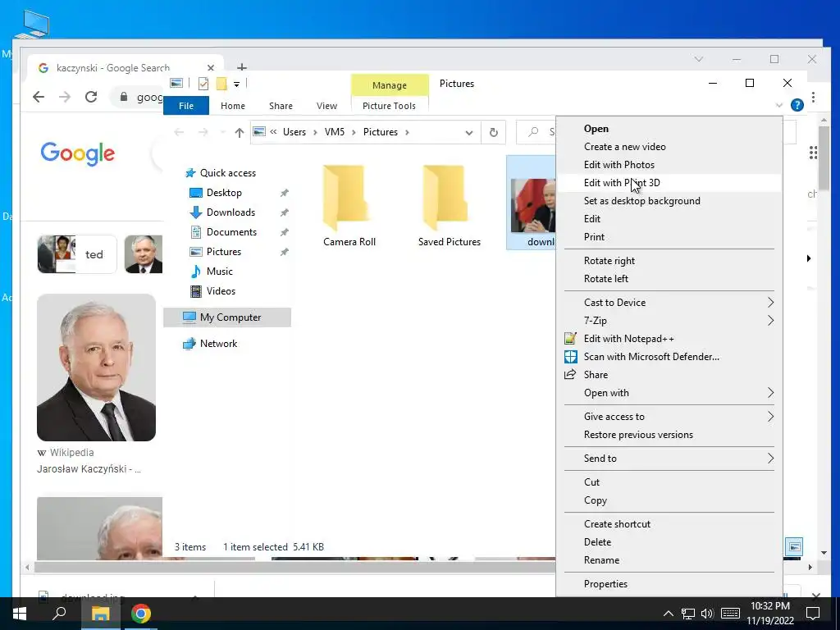Open the Wikipedia Jarosław Kaczyński image result
This screenshot has height=630, width=840.
point(97,367)
